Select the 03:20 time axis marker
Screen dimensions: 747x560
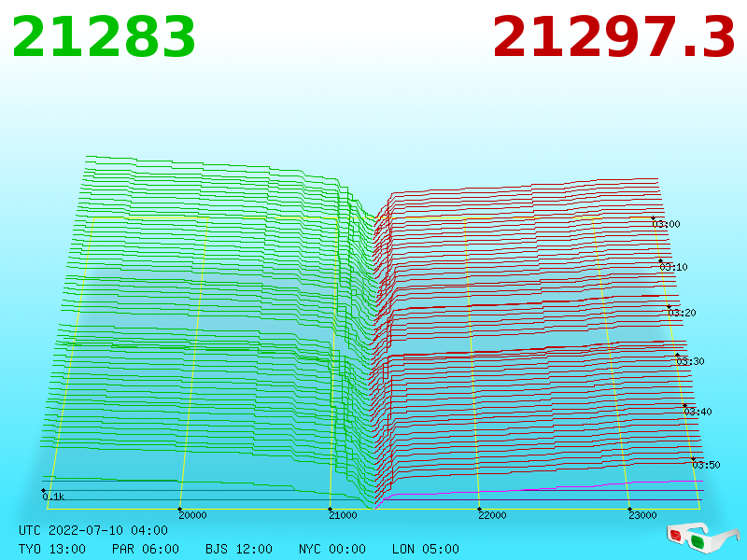point(682,313)
